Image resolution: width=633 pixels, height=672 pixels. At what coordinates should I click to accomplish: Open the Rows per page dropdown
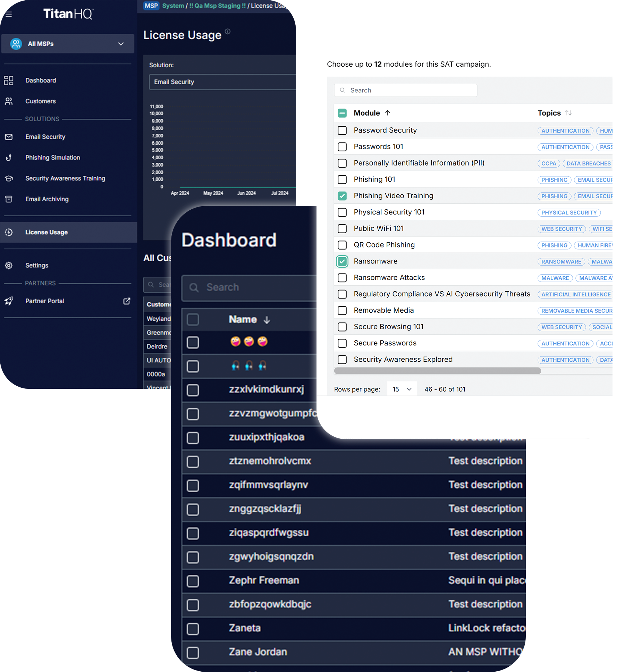[x=402, y=389]
